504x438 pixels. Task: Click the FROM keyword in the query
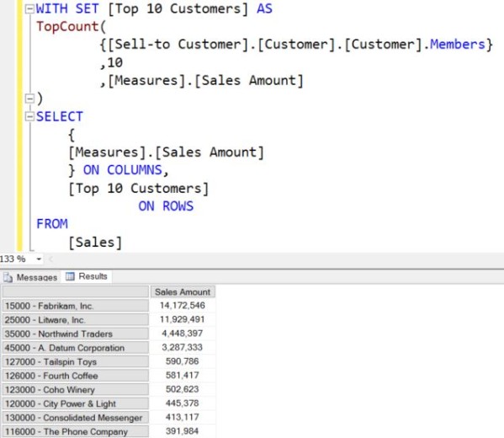click(52, 224)
